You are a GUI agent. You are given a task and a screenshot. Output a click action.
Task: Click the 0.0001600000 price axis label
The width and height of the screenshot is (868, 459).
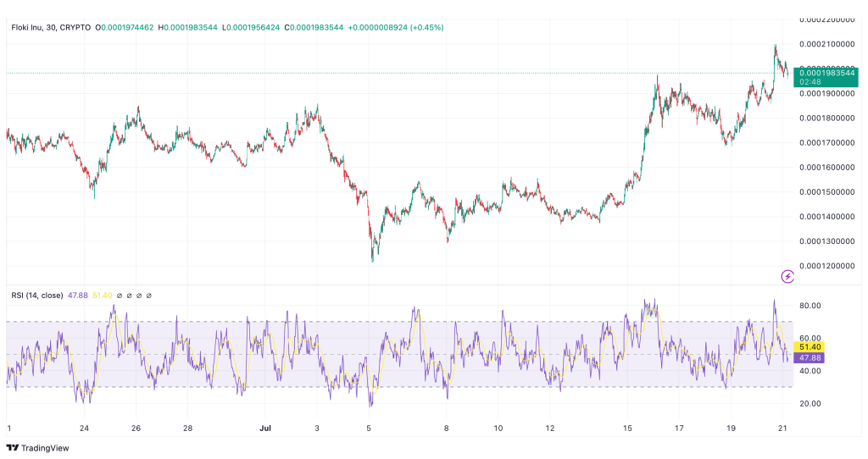coord(827,168)
